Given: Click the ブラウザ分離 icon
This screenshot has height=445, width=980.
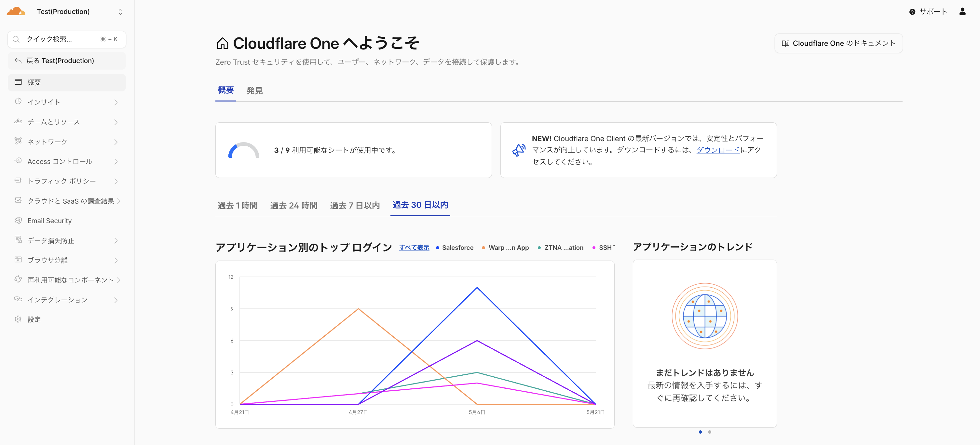Looking at the screenshot, I should click(18, 260).
